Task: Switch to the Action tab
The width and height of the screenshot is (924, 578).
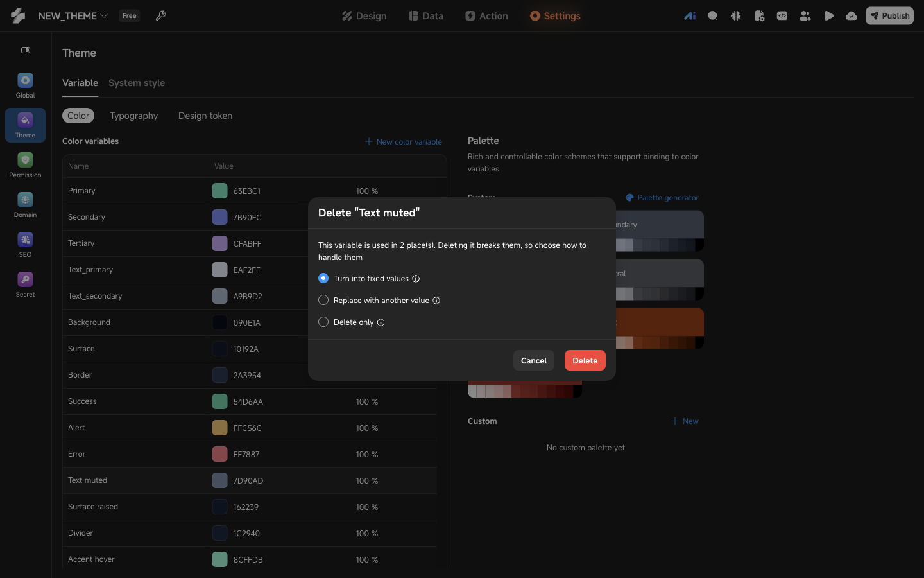Action: pyautogui.click(x=486, y=16)
